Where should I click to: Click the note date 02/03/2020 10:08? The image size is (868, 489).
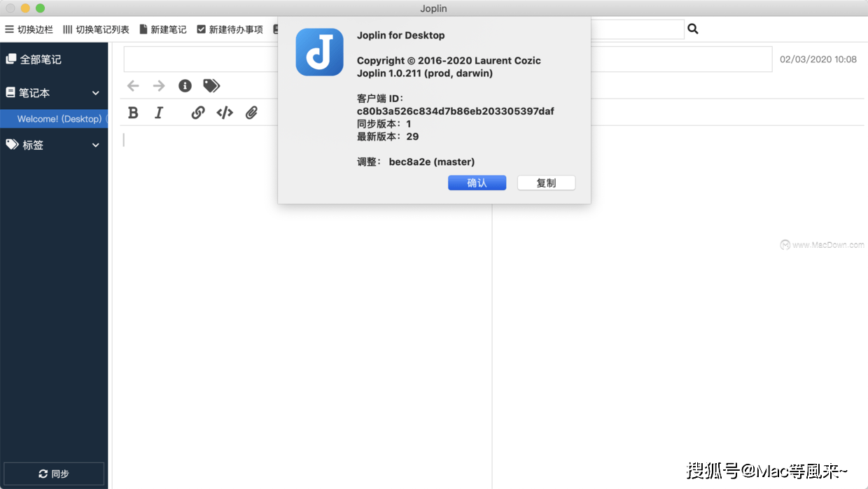[x=818, y=59]
